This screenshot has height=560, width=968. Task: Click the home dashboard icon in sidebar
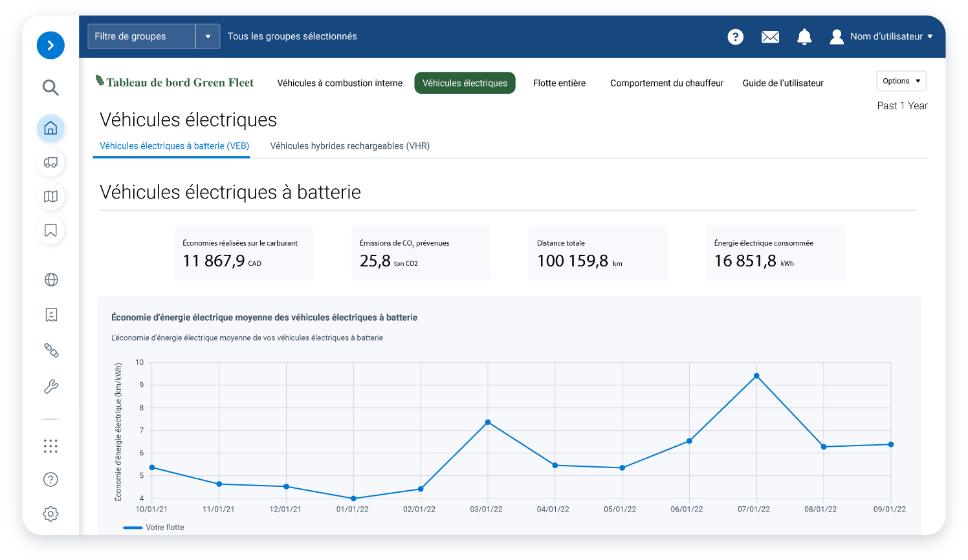pos(50,128)
